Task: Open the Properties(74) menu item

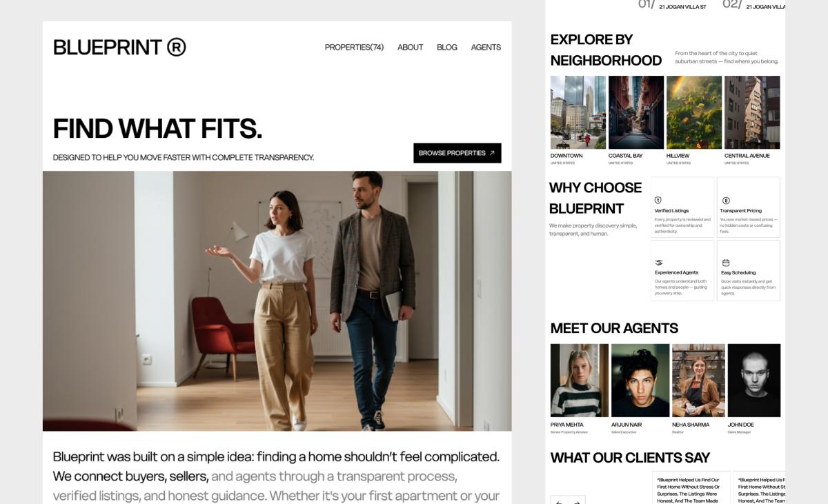Action: click(x=354, y=48)
